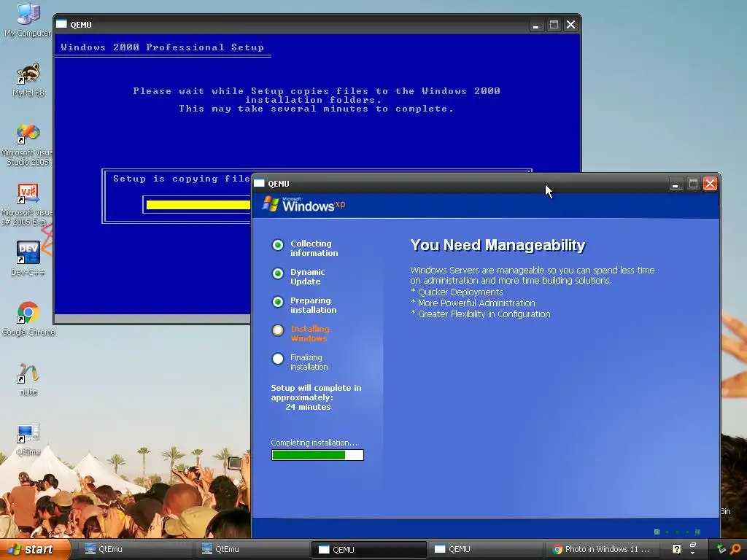Select the Dev-C++ desktop shortcut
Screen dimensions: 747x560
pyautogui.click(x=28, y=259)
